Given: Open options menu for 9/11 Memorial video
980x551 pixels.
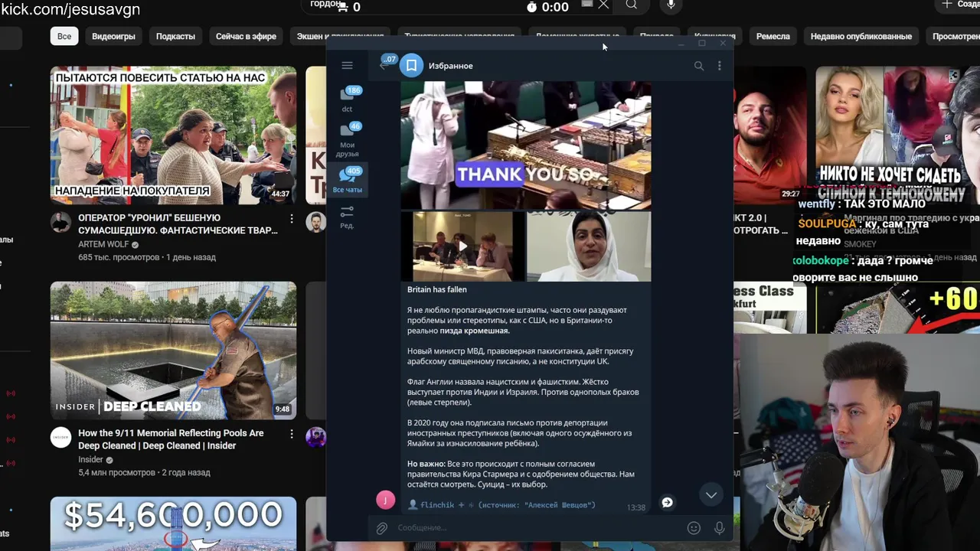Looking at the screenshot, I should pos(291,434).
